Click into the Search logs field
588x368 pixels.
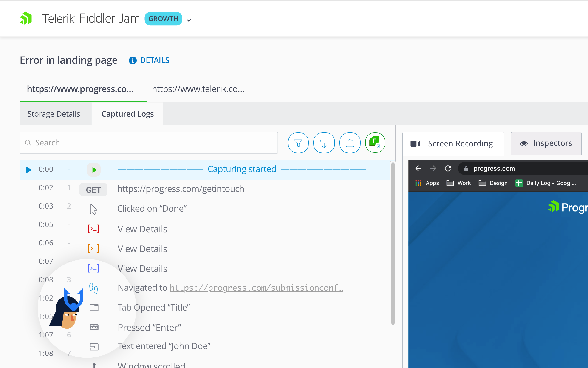click(149, 143)
